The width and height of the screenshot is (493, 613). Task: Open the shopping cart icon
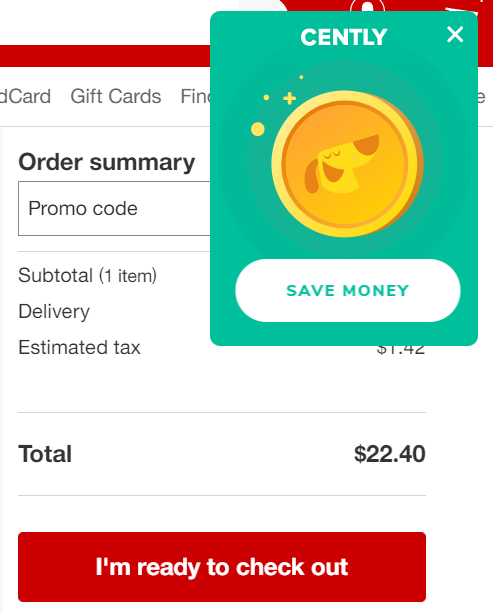pyautogui.click(x=465, y=6)
